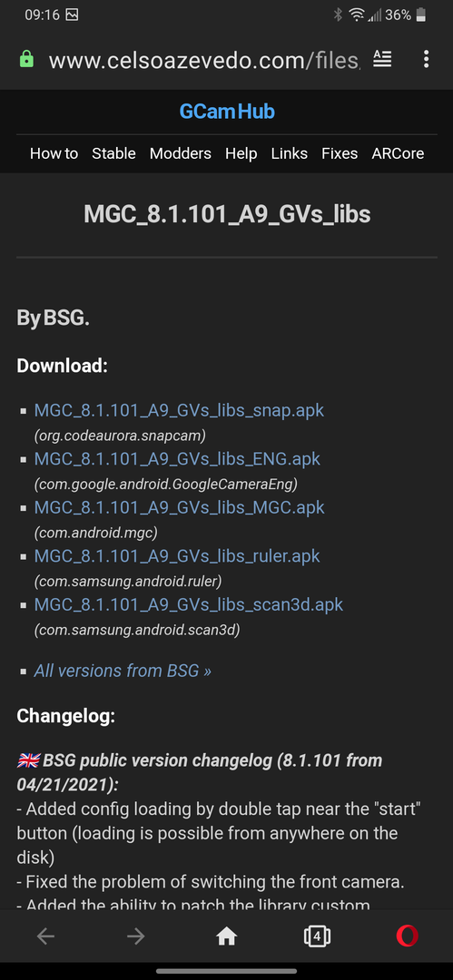Download MGC_8.1.101_A9_GVs_libs_ruler.apk
This screenshot has width=453, height=980.
(177, 555)
